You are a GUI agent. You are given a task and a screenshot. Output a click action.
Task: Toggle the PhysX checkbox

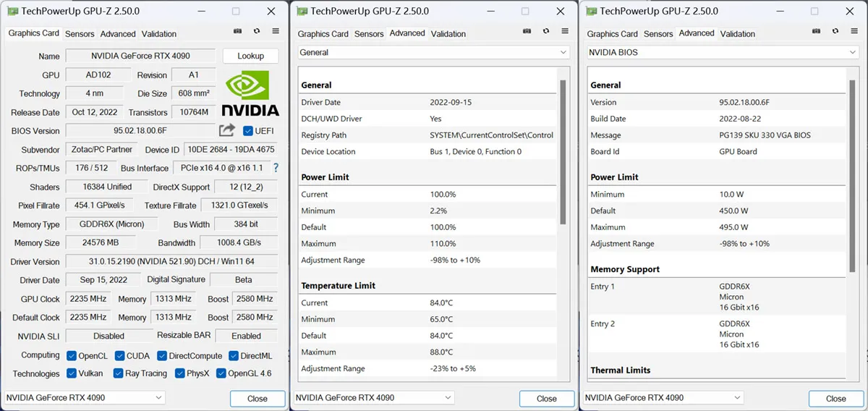click(x=179, y=373)
